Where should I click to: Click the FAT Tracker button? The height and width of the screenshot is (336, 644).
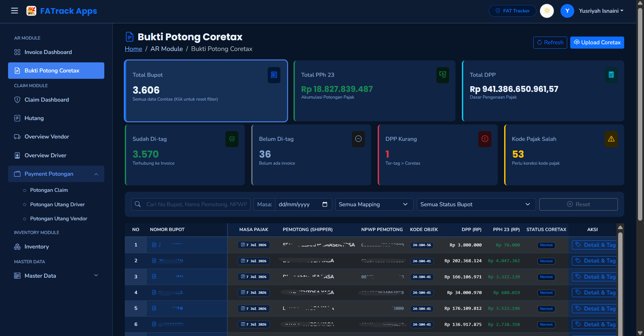(x=512, y=11)
